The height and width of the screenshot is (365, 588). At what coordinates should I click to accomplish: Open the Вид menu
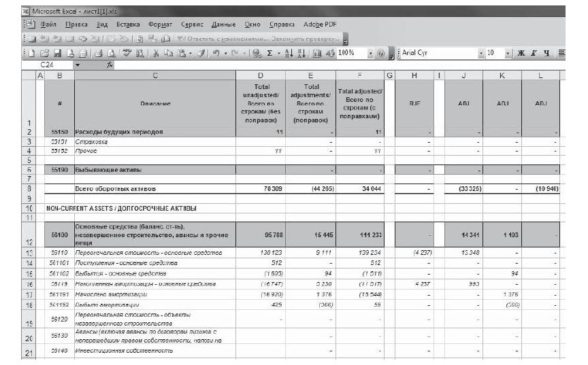tap(101, 24)
